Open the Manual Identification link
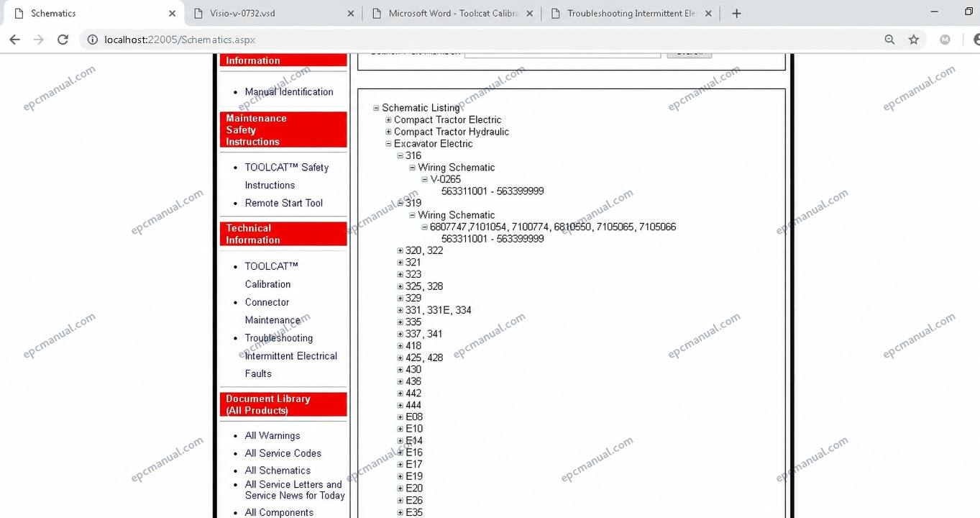This screenshot has width=980, height=518. pos(289,91)
